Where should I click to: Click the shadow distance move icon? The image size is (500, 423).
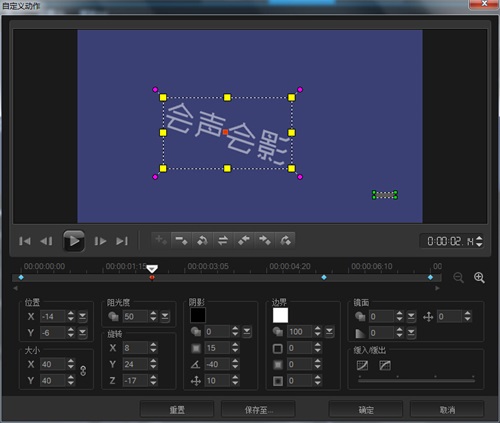click(x=196, y=381)
